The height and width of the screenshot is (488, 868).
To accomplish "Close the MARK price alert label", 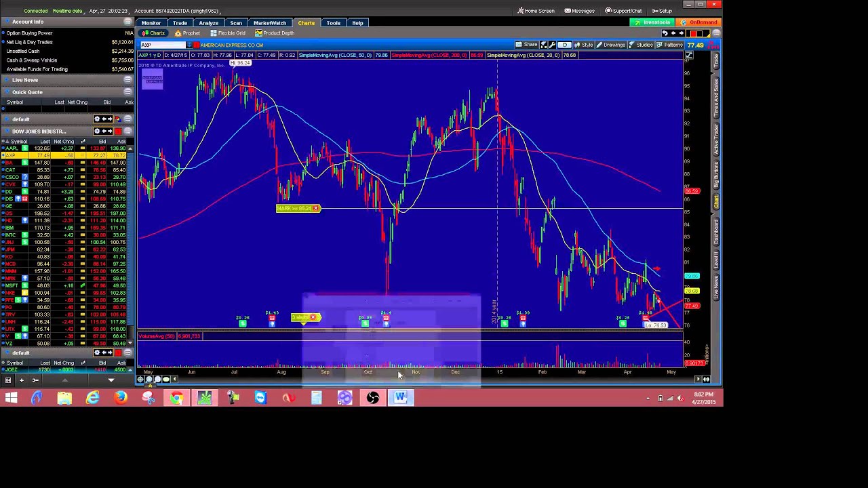I will tap(316, 209).
